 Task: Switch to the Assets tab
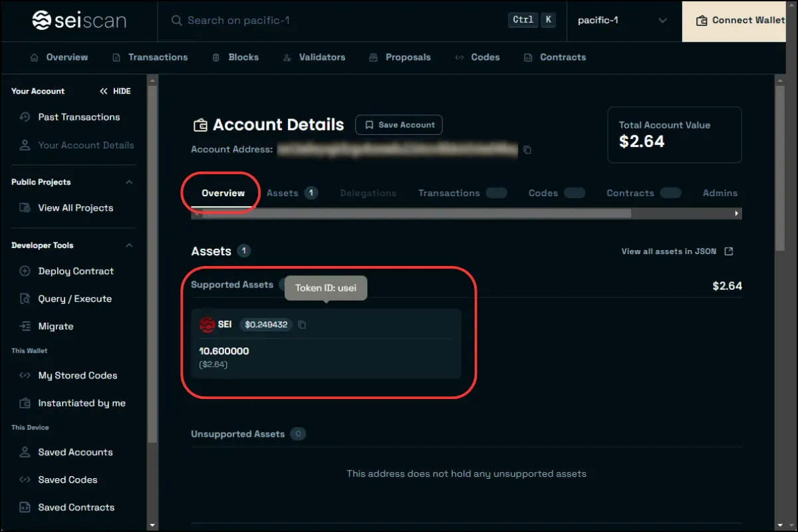click(x=292, y=193)
